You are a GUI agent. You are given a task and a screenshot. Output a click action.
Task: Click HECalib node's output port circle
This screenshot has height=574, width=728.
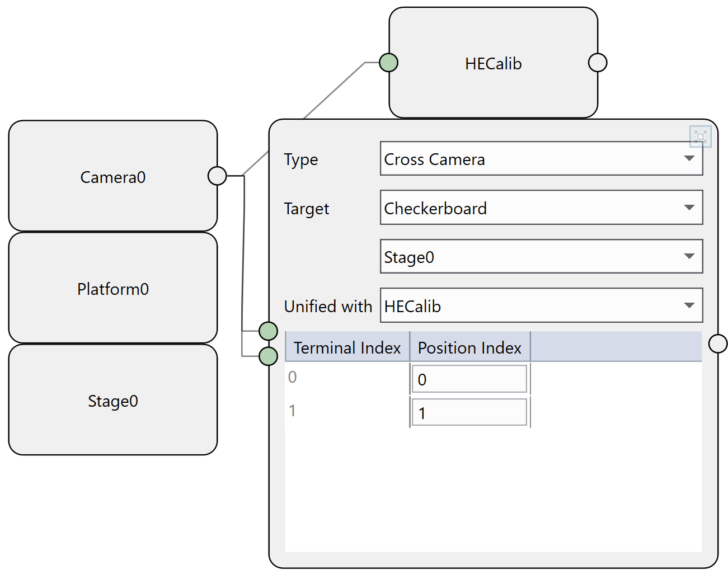[x=598, y=63]
